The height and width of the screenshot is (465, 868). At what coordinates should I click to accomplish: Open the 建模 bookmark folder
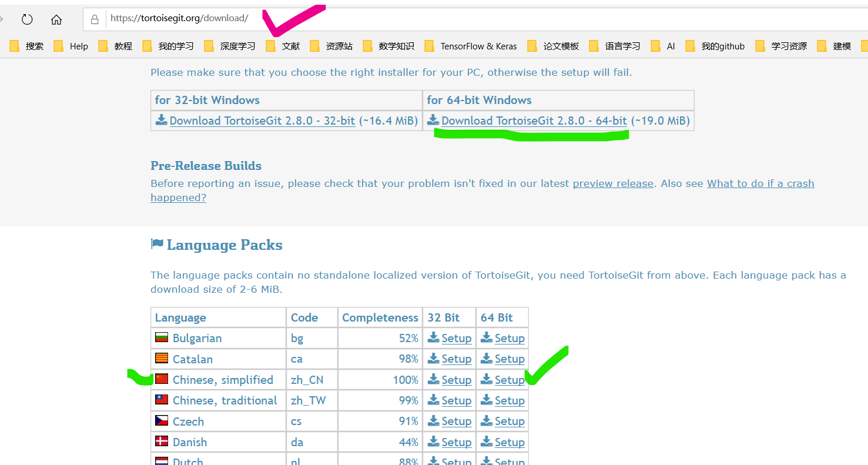tap(835, 46)
